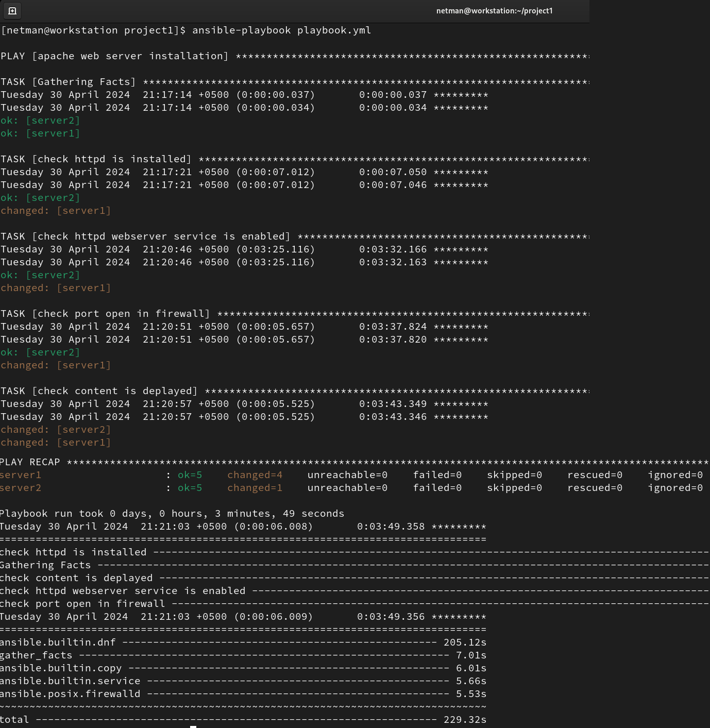The width and height of the screenshot is (710, 728).
Task: Click changed=1 value for server2
Action: (255, 488)
